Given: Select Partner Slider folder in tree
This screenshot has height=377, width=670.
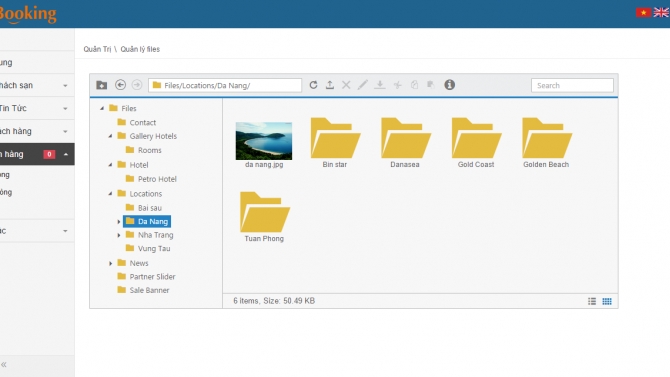Looking at the screenshot, I should (x=146, y=277).
